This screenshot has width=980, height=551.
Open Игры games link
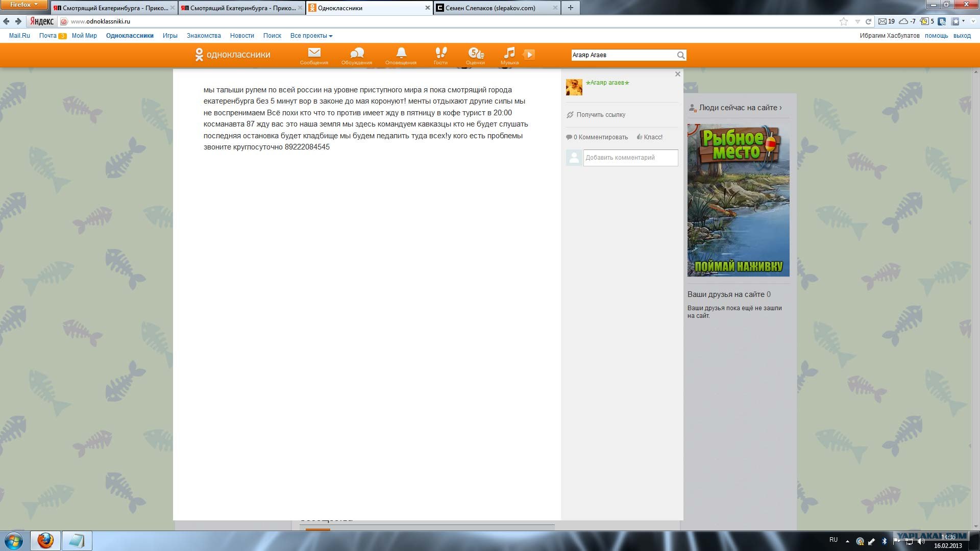coord(170,36)
